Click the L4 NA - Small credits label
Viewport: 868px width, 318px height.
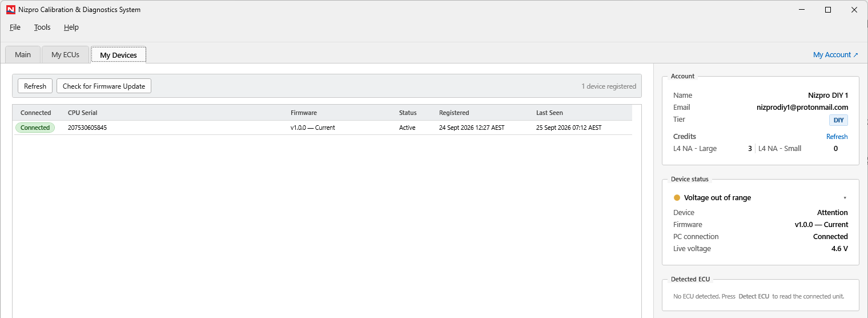[x=779, y=149]
